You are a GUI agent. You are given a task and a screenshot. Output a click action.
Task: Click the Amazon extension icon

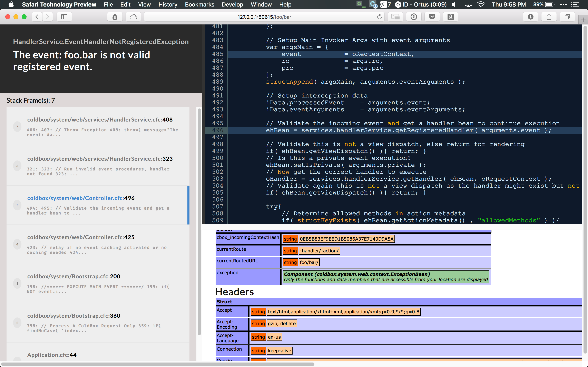click(450, 17)
